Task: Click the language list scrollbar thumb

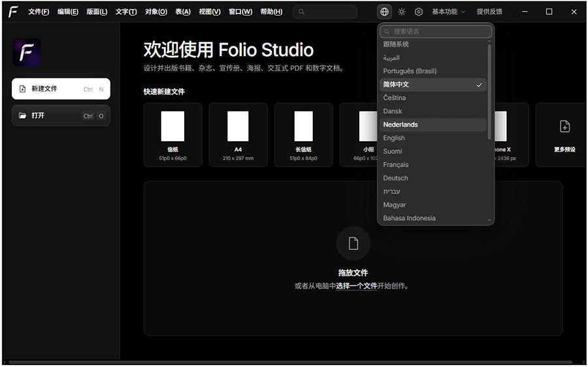Action: (489, 92)
